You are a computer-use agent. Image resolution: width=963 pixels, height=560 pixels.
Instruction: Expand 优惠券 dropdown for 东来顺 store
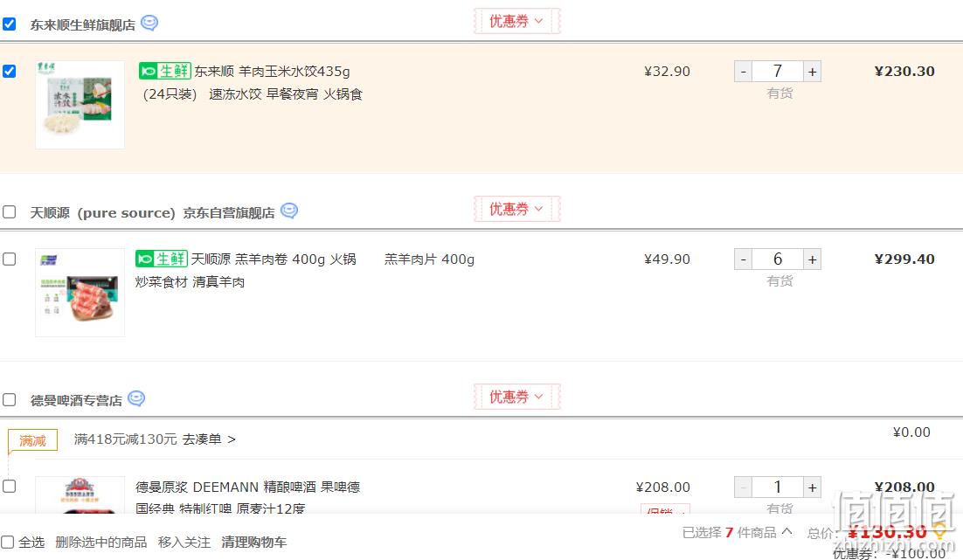point(516,21)
